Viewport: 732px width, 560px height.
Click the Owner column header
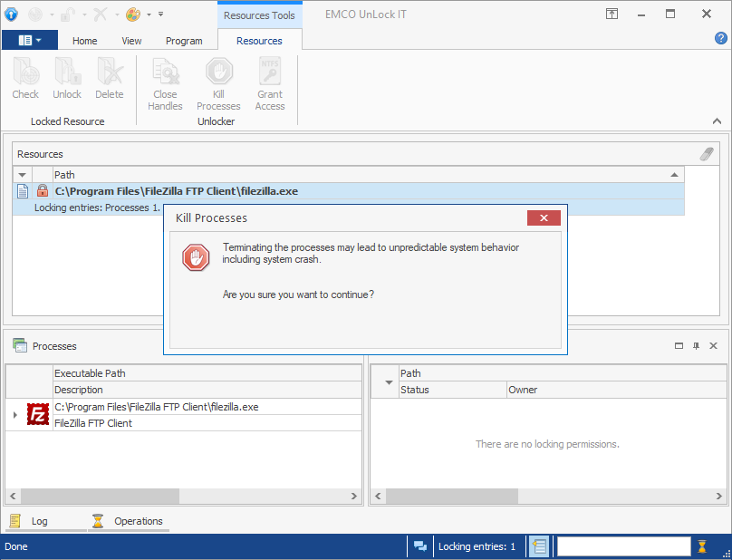click(x=616, y=390)
